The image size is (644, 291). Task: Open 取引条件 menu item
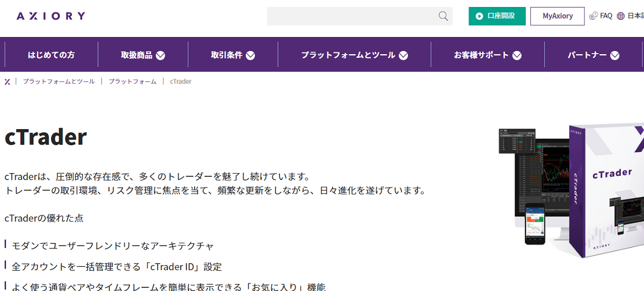click(x=226, y=55)
